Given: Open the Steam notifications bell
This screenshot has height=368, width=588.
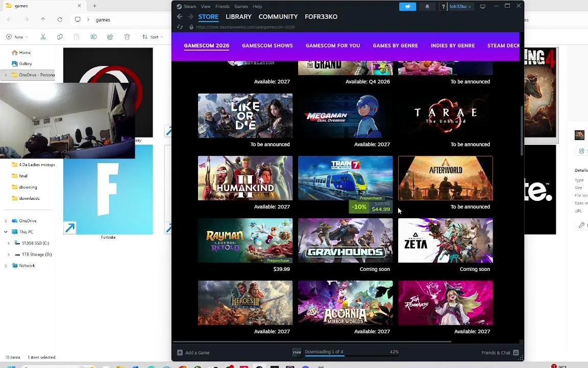Looking at the screenshot, I should point(427,6).
